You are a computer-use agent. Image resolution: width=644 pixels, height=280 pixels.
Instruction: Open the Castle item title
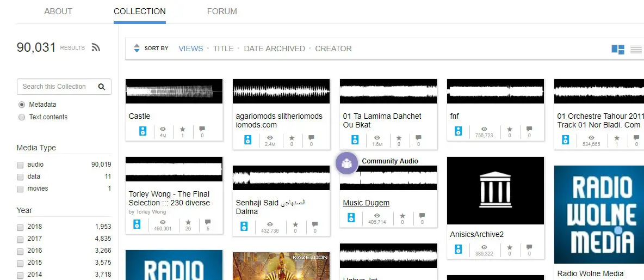click(140, 117)
